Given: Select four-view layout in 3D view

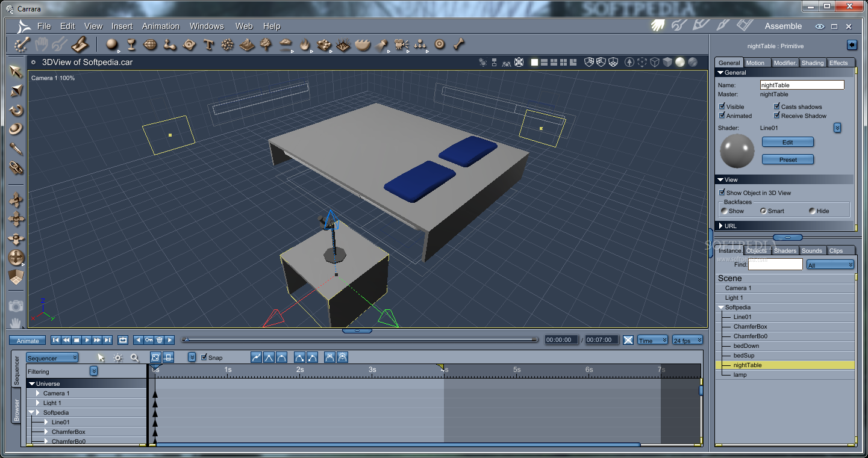Looking at the screenshot, I should 563,62.
